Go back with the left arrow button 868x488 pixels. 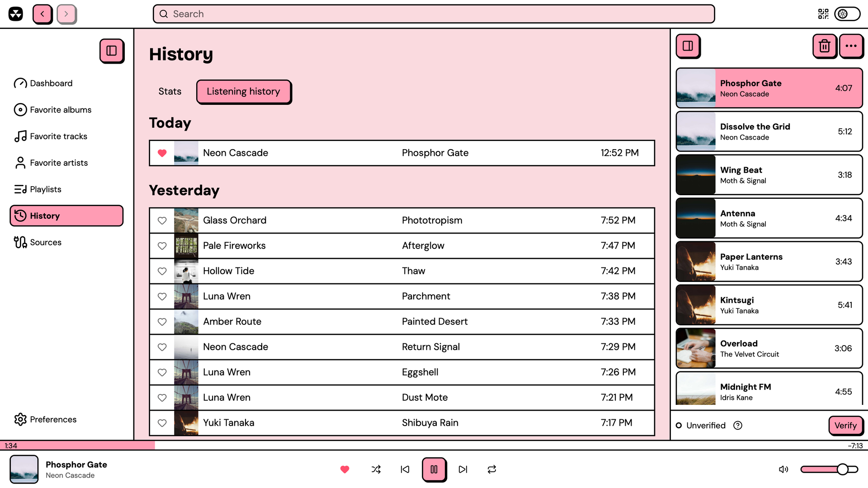42,14
